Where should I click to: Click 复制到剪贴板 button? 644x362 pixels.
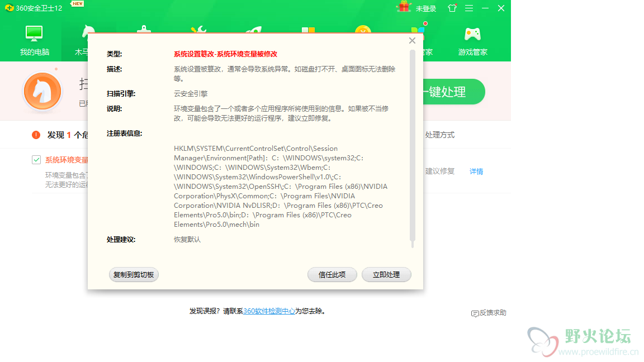134,275
